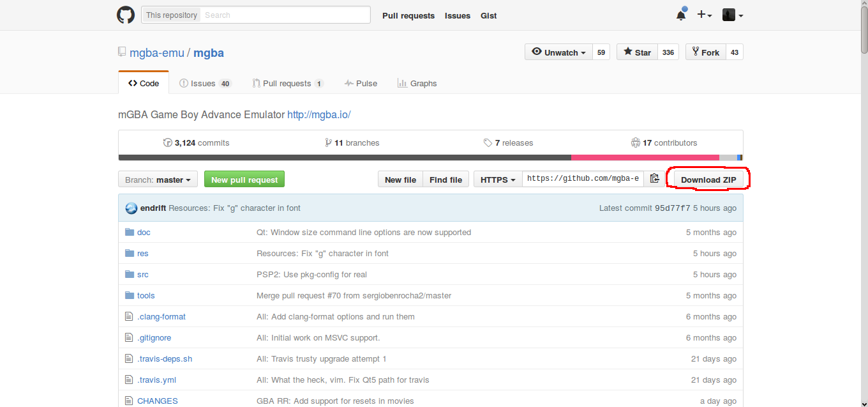Click the releases tag icon
Viewport: 868px width, 407px height.
coord(488,142)
